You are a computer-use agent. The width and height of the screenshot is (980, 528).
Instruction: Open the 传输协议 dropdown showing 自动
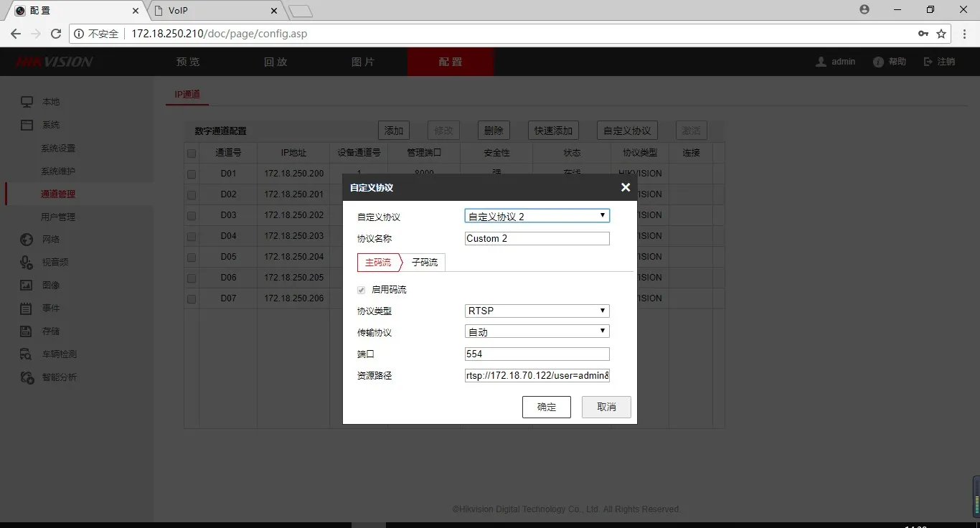(x=537, y=331)
